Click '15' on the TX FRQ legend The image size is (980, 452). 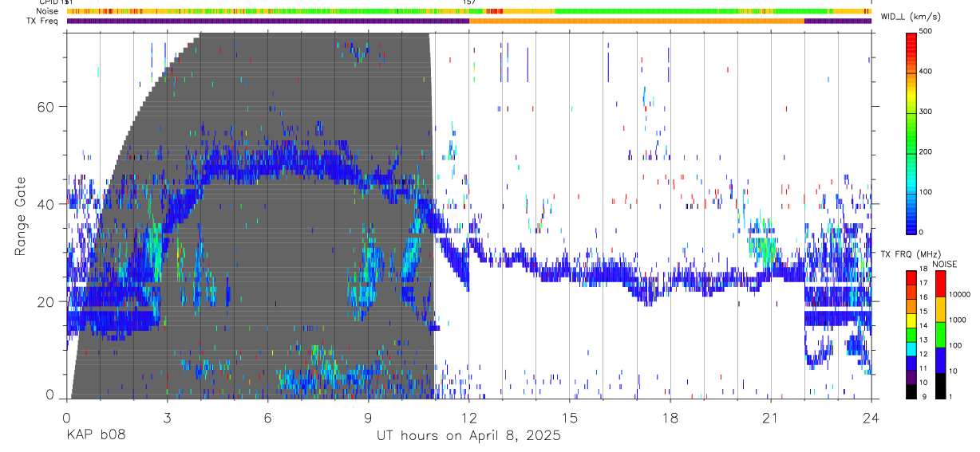[924, 312]
